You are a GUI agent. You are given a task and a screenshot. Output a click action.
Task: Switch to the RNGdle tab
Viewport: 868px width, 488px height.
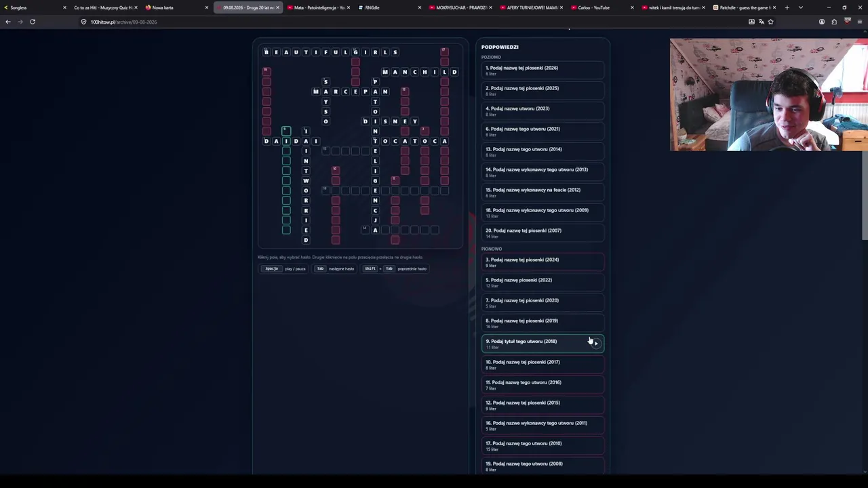(x=388, y=7)
